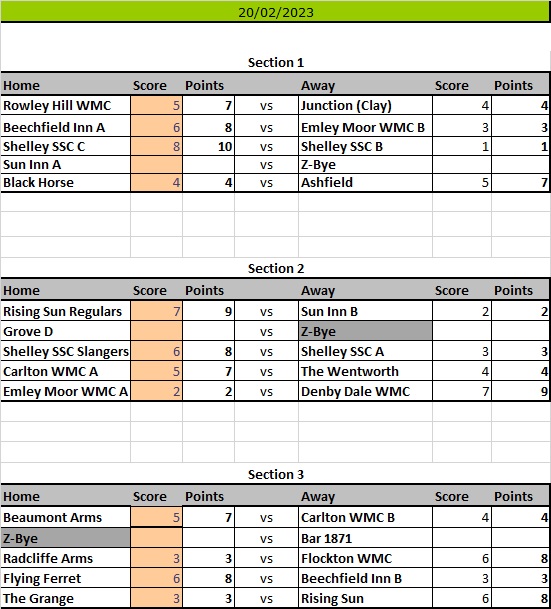551x609 pixels.
Task: Click the Shelley SSC C team name
Action: click(44, 146)
